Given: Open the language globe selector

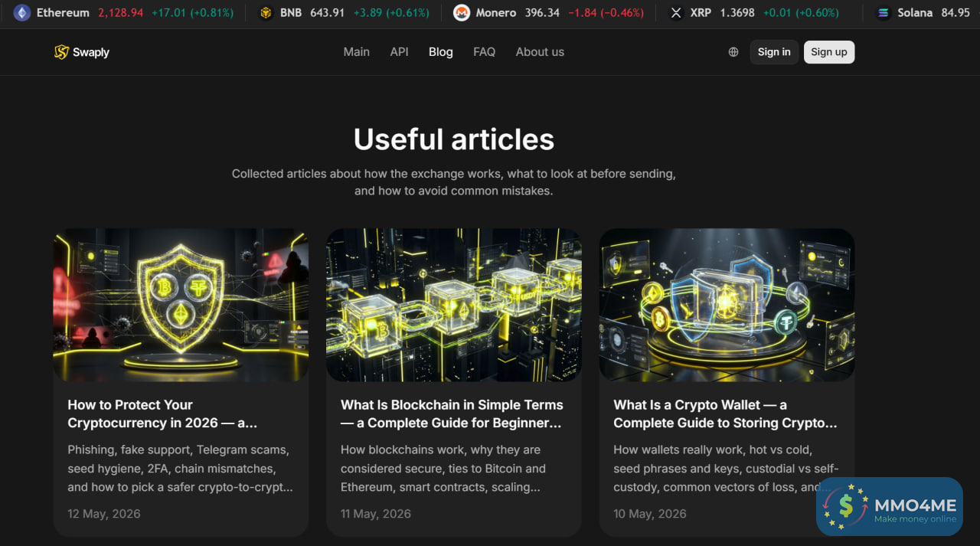Looking at the screenshot, I should (733, 52).
